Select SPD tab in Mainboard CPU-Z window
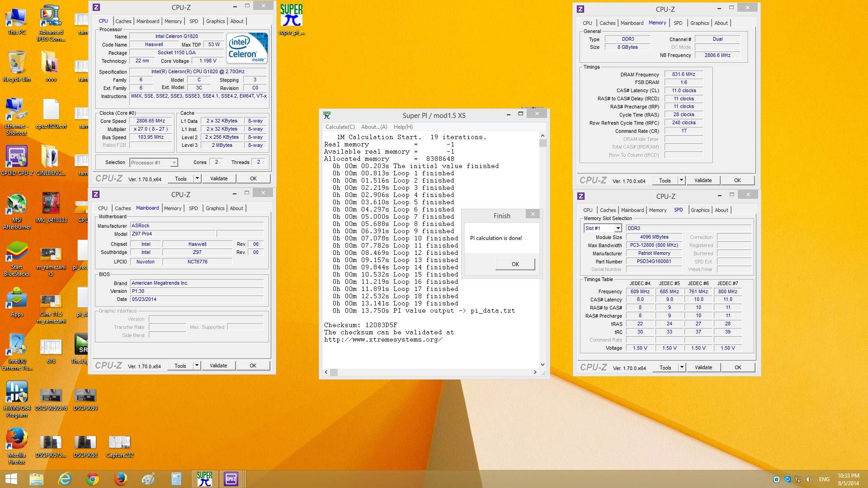The width and height of the screenshot is (868, 488). point(193,208)
